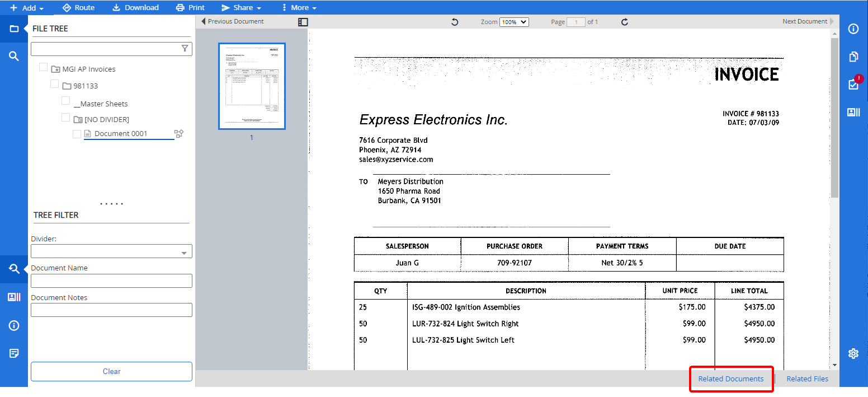Toggle the thumbnail panel icon
The width and height of the screenshot is (868, 397).
click(303, 22)
